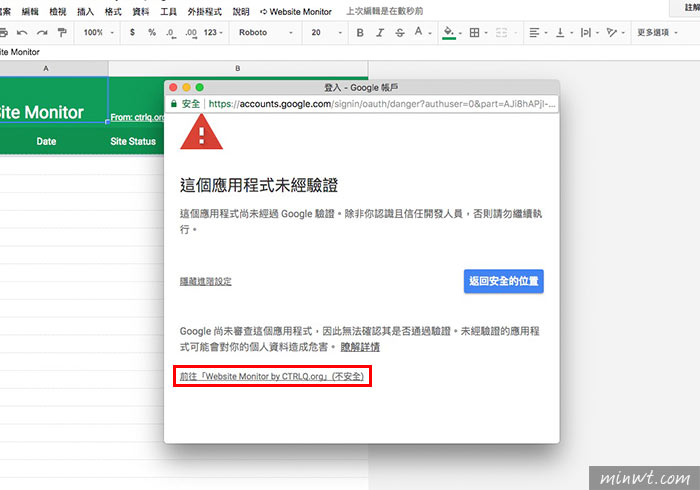Open text rotation options

pyautogui.click(x=615, y=33)
